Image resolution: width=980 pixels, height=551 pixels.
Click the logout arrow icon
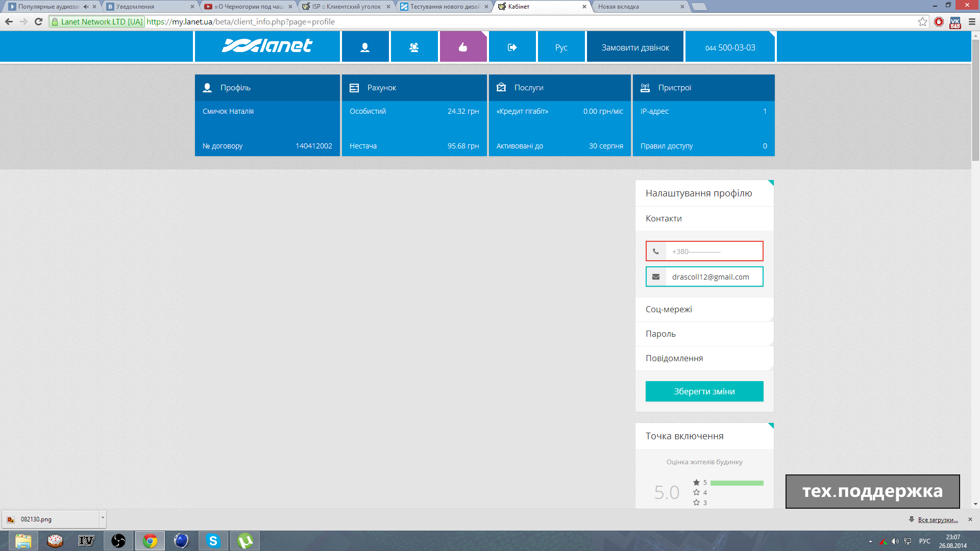tap(512, 47)
